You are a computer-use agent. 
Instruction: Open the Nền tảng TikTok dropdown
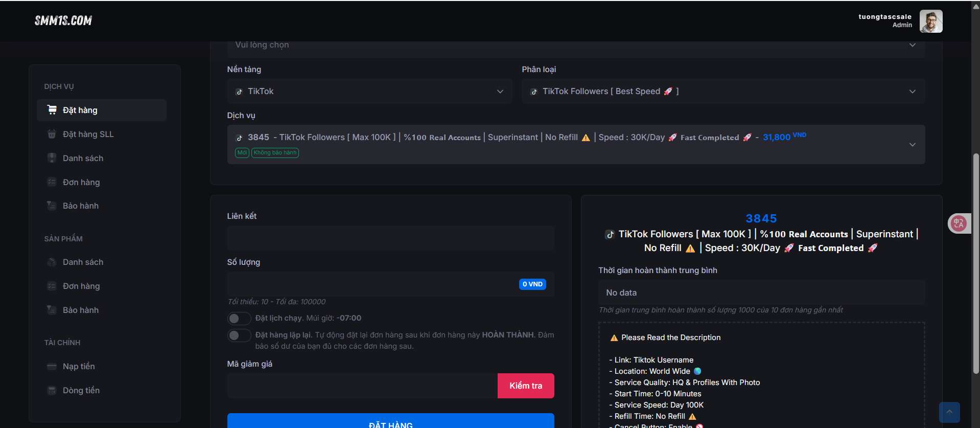click(369, 91)
